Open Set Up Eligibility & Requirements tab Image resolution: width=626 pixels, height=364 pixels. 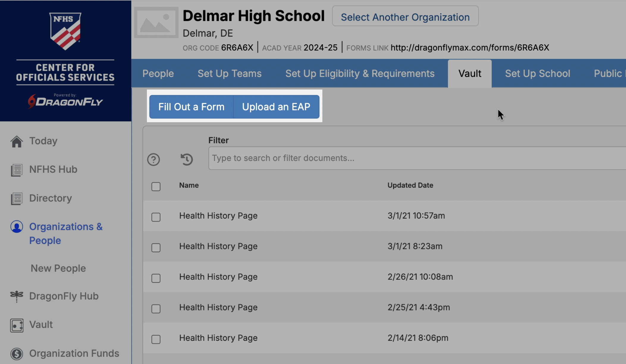[360, 73]
